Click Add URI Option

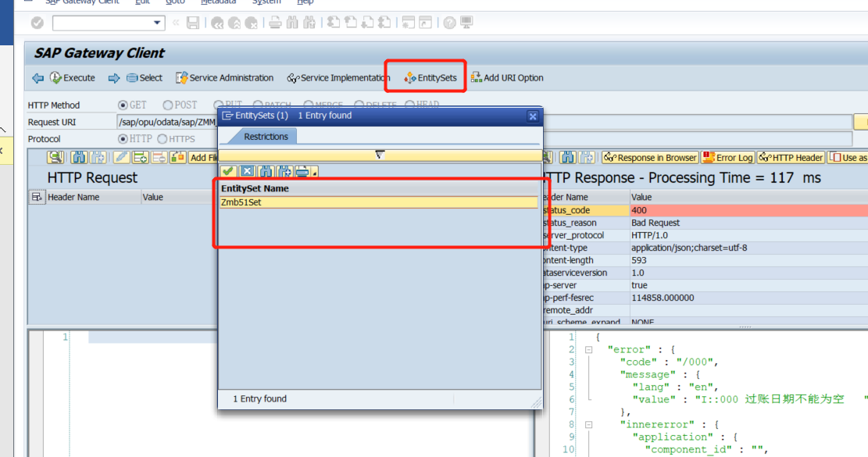coord(507,78)
